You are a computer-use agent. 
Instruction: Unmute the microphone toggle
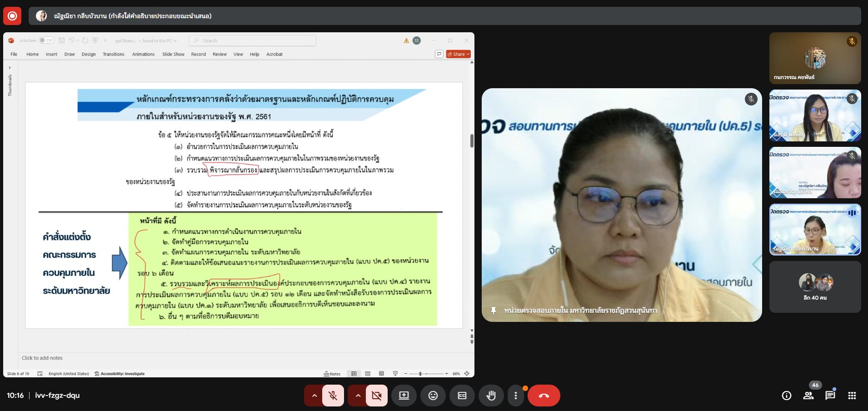pyautogui.click(x=333, y=396)
